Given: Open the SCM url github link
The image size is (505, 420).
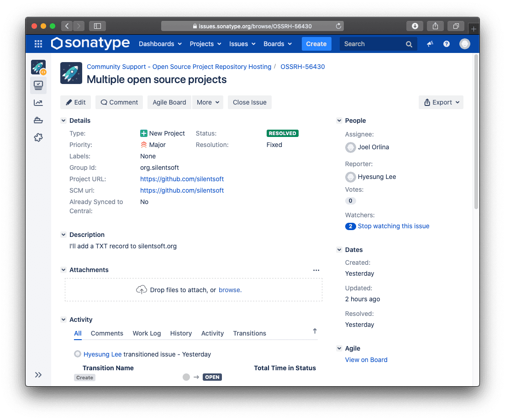Looking at the screenshot, I should click(x=182, y=190).
